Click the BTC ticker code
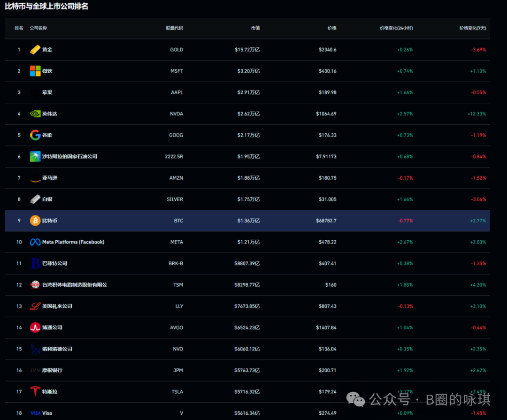This screenshot has width=507, height=420. coord(178,221)
